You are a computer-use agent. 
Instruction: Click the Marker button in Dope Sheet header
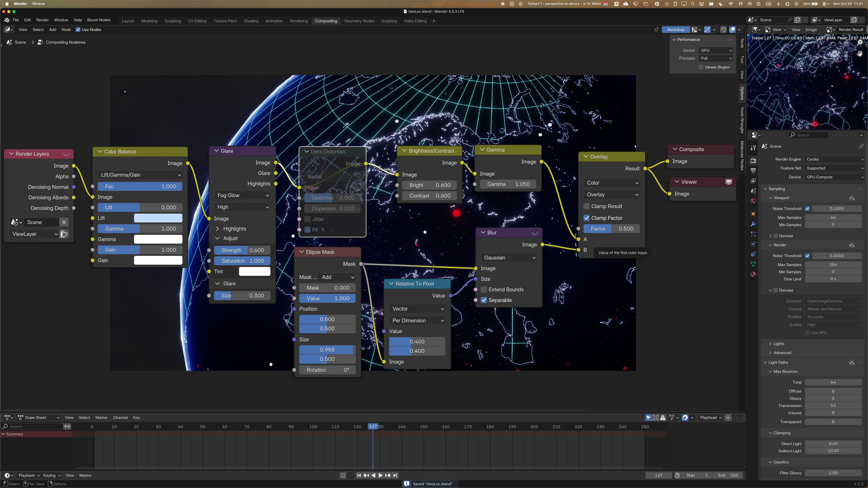(x=101, y=418)
